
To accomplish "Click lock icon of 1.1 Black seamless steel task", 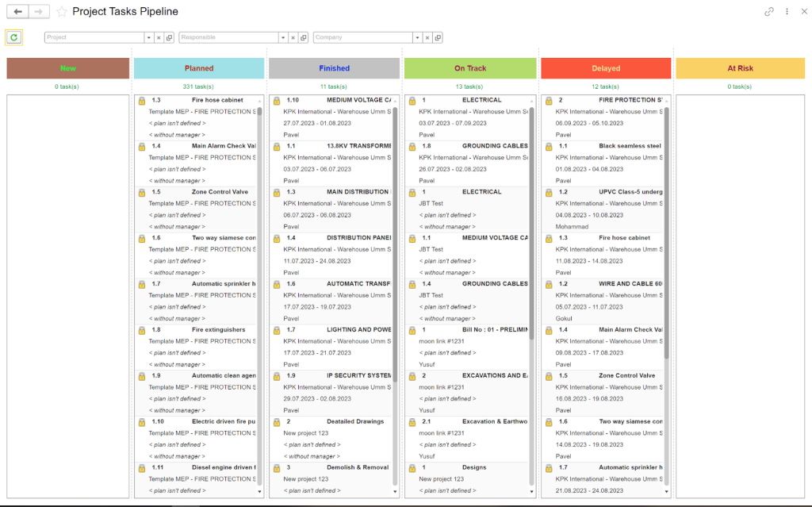I will click(x=549, y=147).
